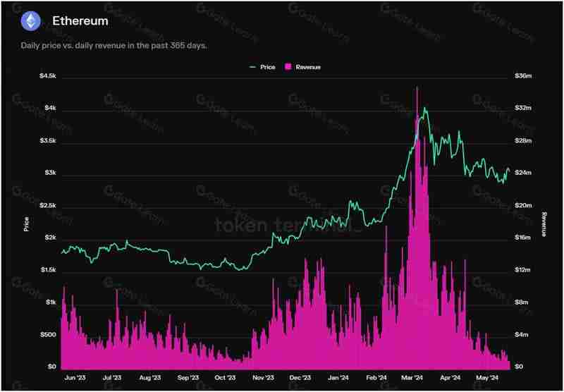Select the Ethereum title heading
Screen dimensions: 564x392
pos(80,21)
